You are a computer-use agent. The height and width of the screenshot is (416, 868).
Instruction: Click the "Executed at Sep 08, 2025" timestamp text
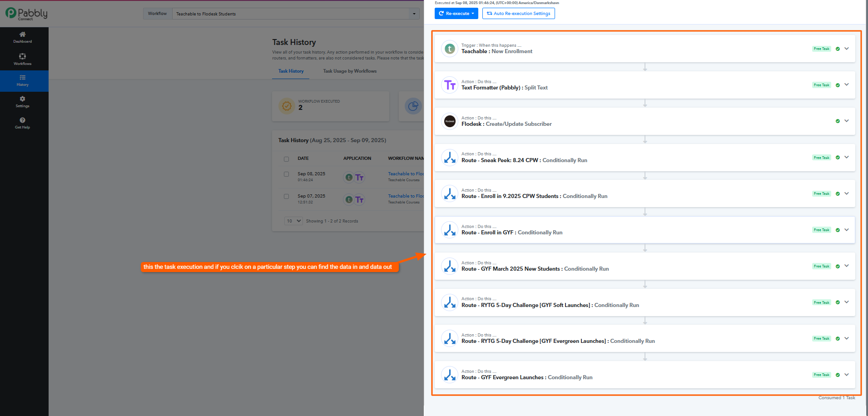(497, 3)
